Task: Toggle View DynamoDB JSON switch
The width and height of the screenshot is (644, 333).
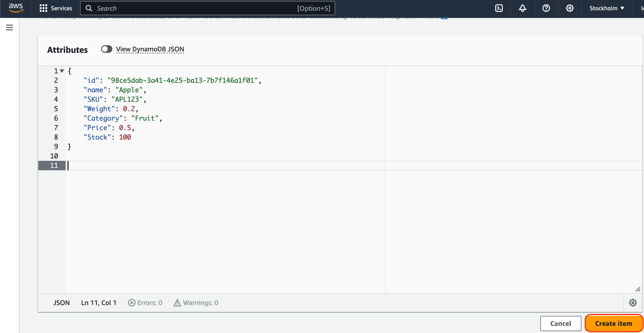Action: (107, 49)
